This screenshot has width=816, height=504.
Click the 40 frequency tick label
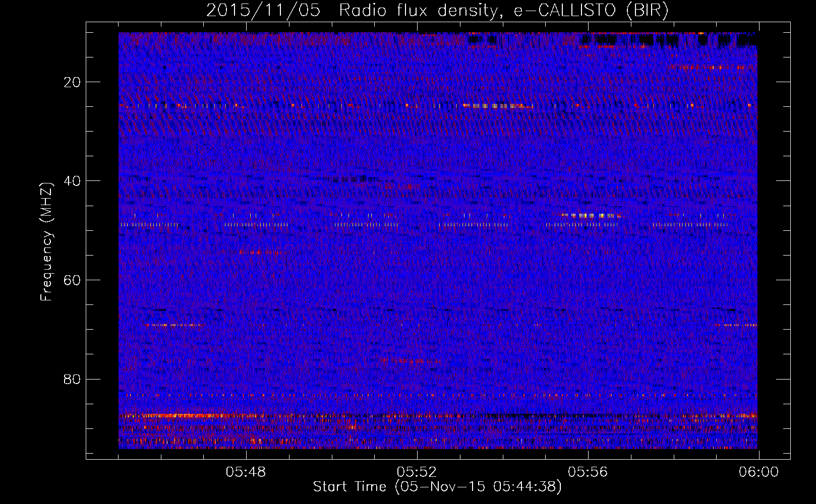coord(73,181)
